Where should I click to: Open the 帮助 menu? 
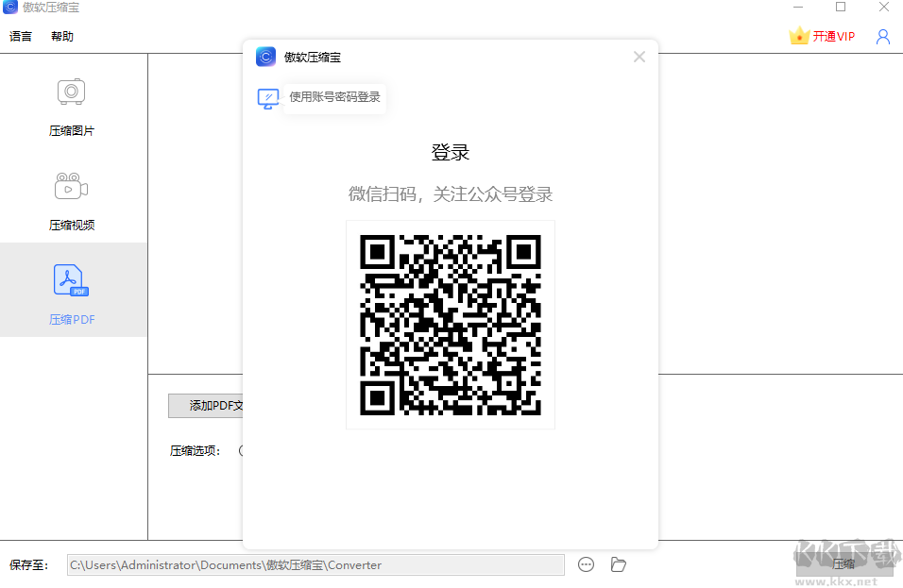(61, 36)
